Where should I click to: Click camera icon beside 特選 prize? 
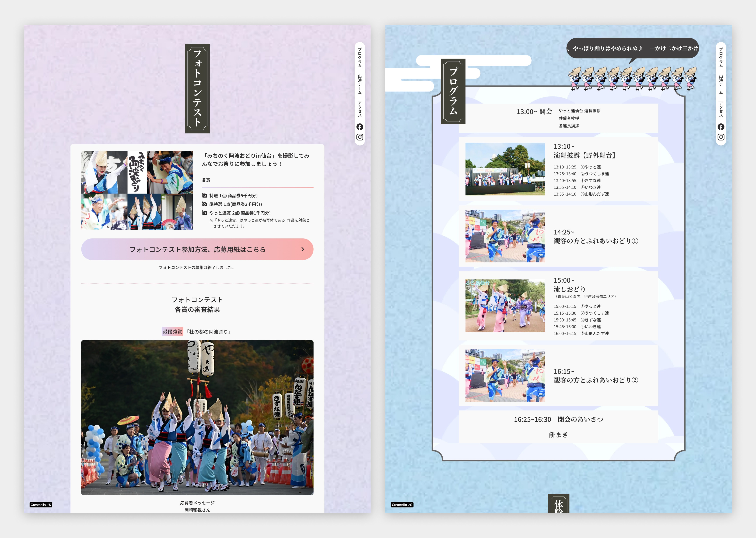[x=205, y=196]
